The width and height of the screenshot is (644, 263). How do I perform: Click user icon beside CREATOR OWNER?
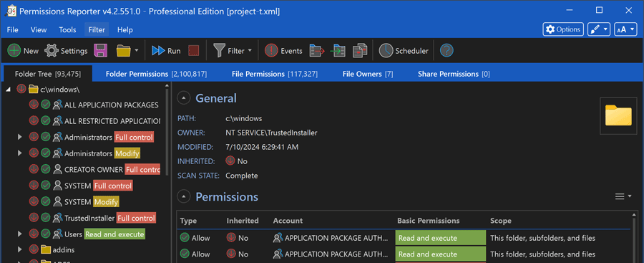click(57, 170)
